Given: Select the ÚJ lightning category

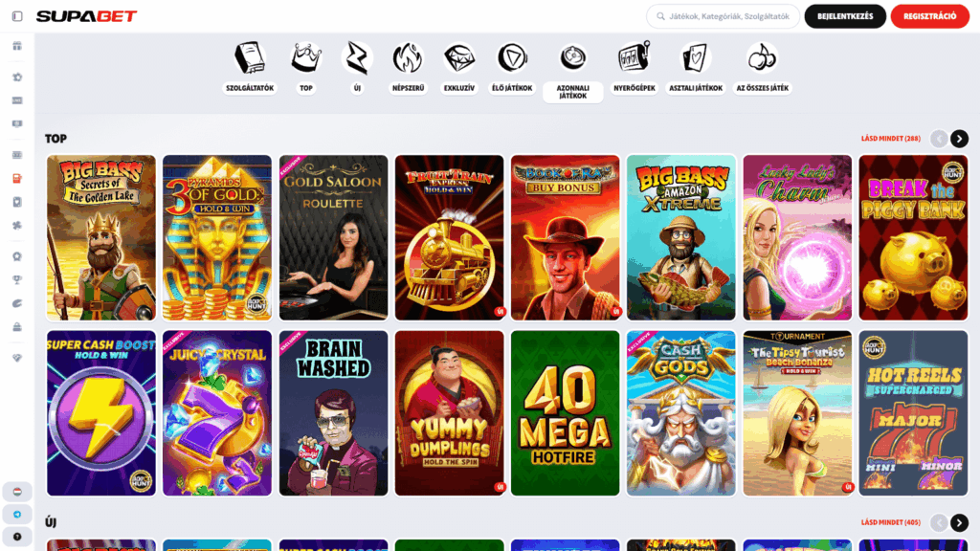Looking at the screenshot, I should pos(358,68).
